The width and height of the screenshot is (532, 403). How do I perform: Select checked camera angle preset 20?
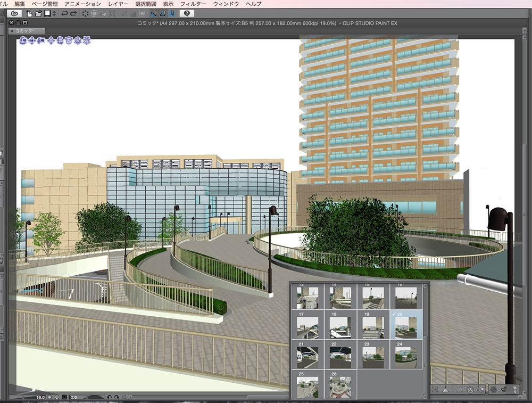click(x=406, y=325)
